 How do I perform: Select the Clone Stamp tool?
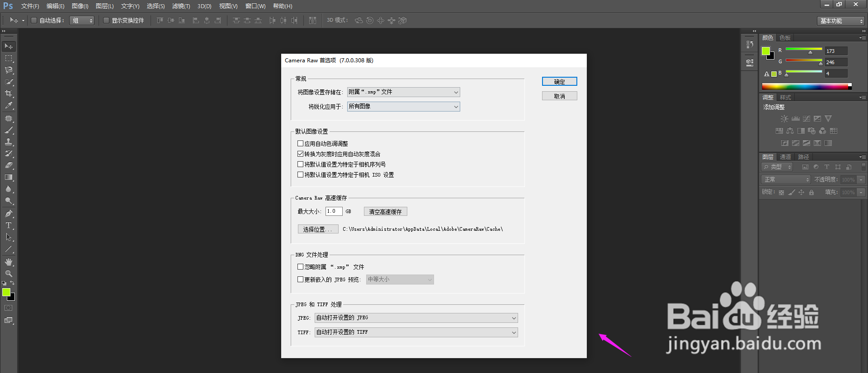[x=9, y=142]
